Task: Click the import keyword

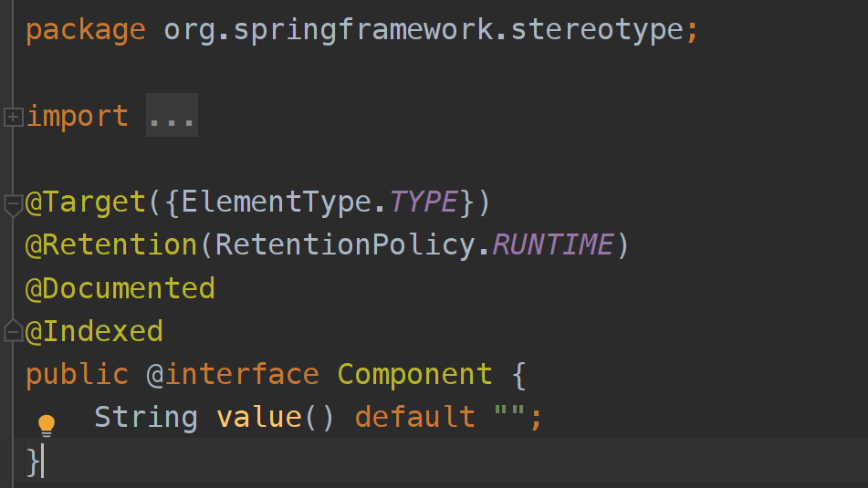Action: pos(77,117)
